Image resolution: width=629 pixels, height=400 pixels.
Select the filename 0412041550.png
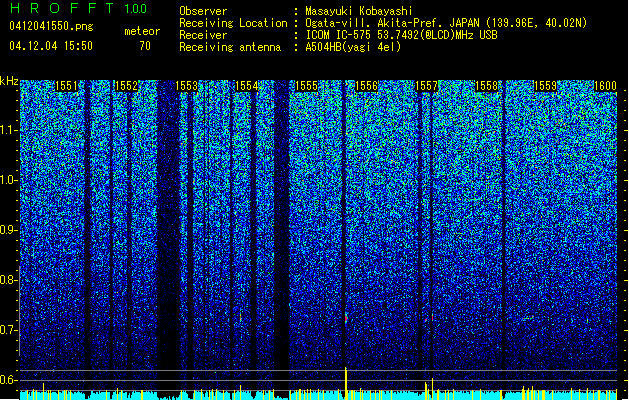tap(51, 26)
